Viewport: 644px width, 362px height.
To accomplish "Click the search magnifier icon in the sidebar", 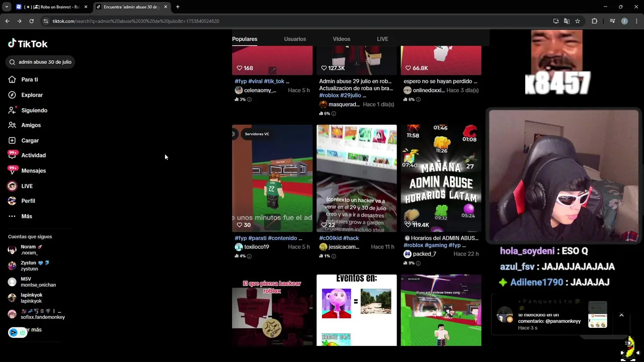I will coord(12,62).
